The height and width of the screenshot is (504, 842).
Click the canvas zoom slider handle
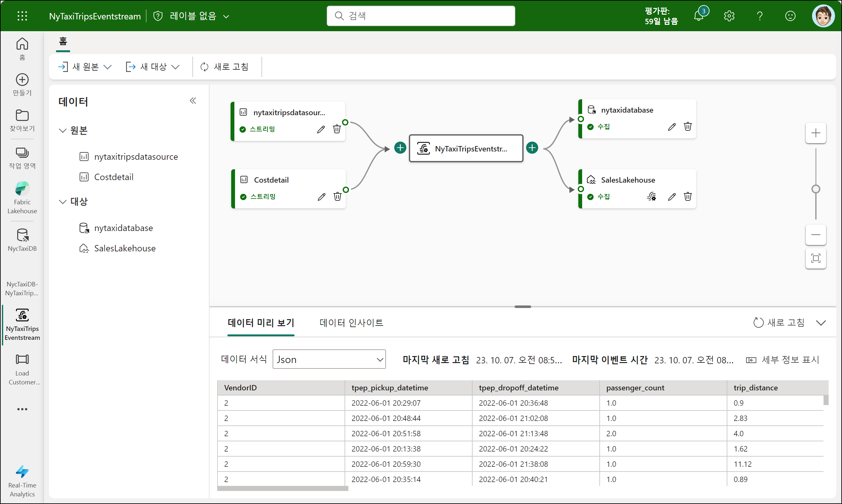point(816,189)
